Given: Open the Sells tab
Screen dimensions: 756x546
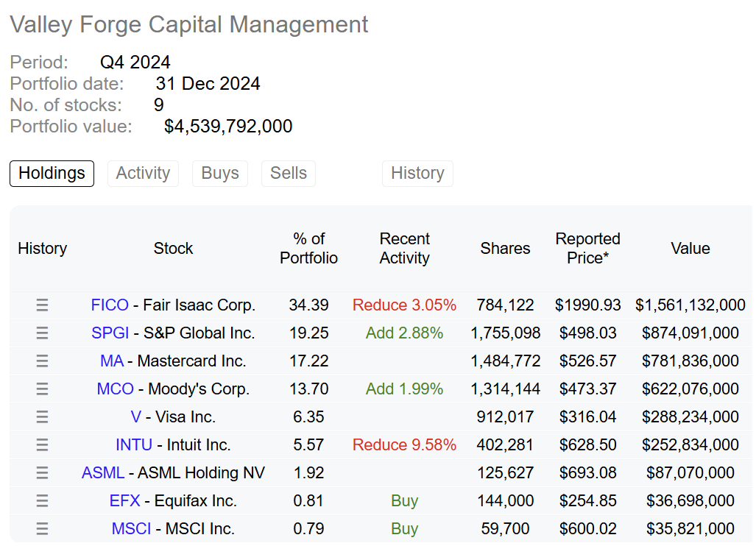Looking at the screenshot, I should coord(289,174).
